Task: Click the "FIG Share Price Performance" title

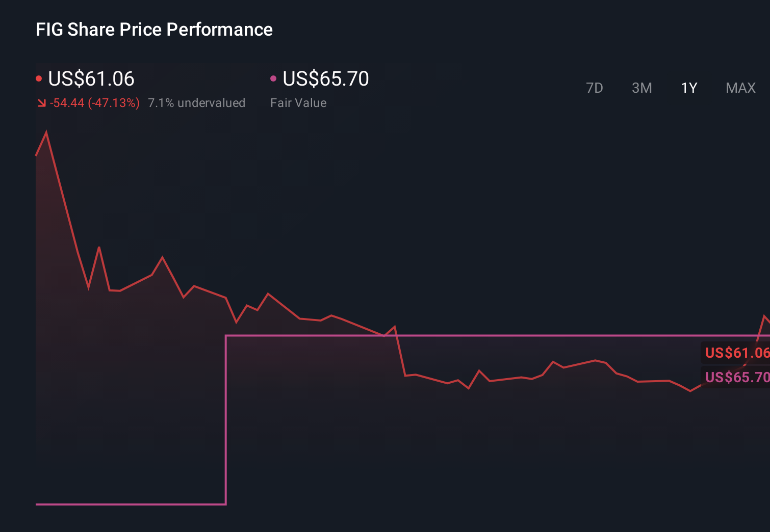Action: coord(154,30)
